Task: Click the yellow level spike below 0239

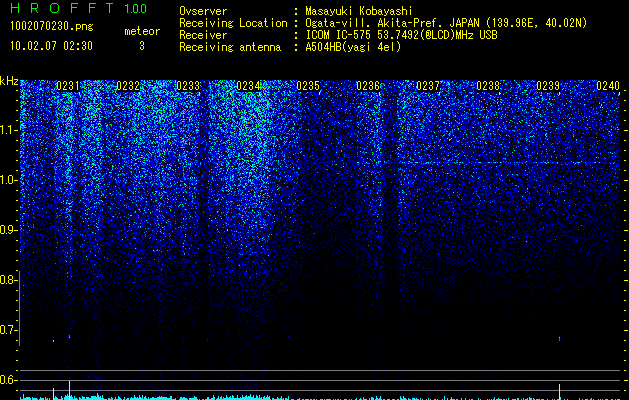Action: 560,392
